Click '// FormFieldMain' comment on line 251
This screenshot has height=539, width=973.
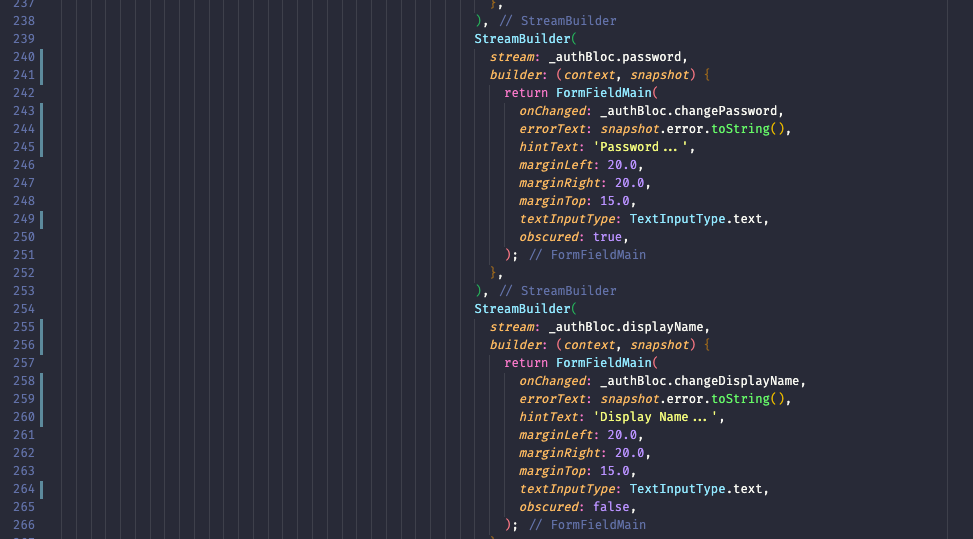click(x=587, y=254)
